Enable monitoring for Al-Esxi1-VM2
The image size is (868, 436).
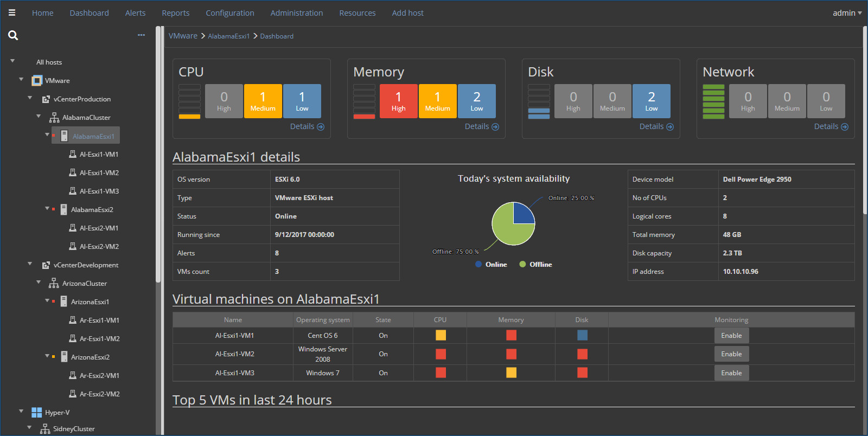[731, 354]
